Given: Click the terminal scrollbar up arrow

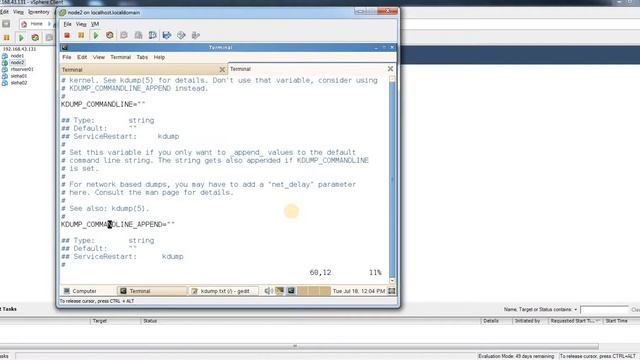Looking at the screenshot, I should (392, 78).
